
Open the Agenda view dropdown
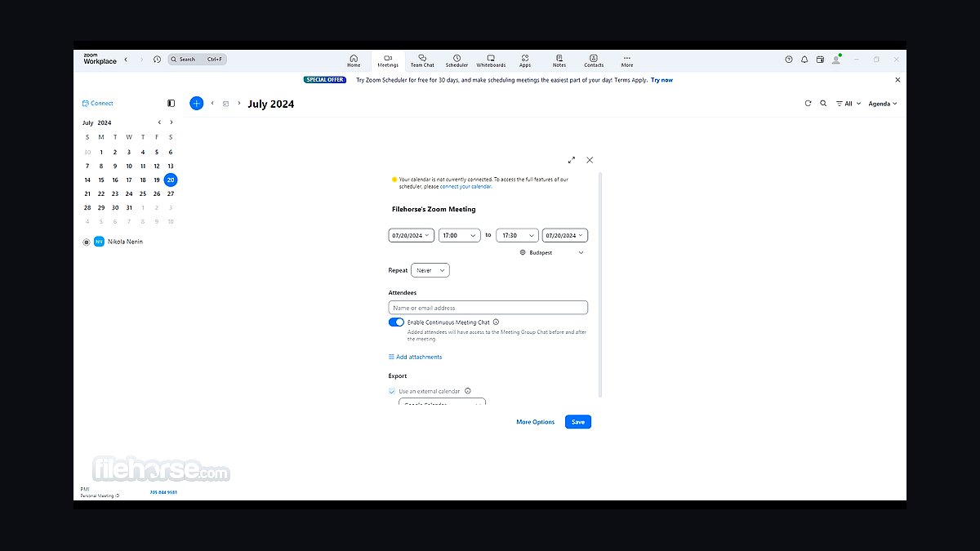point(883,104)
